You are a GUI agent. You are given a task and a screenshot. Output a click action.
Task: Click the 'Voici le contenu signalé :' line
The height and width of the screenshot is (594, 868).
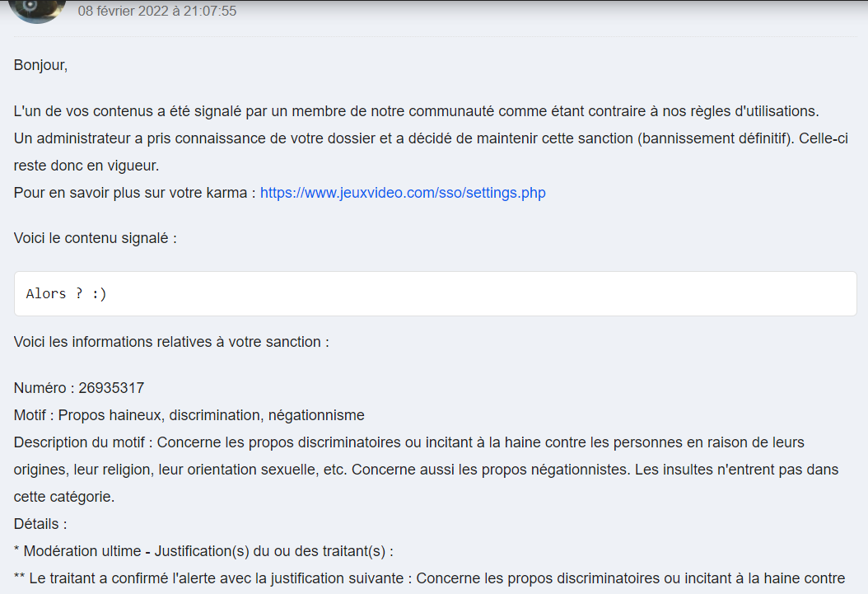(96, 238)
